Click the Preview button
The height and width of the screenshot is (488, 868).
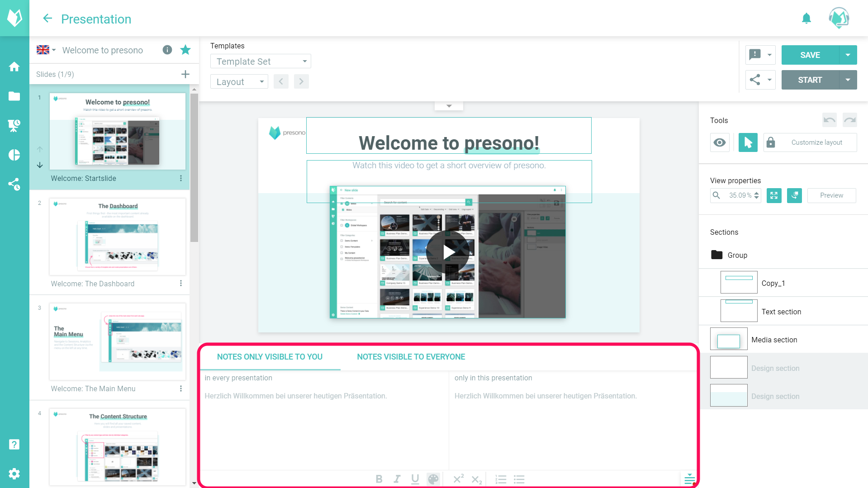coord(831,195)
